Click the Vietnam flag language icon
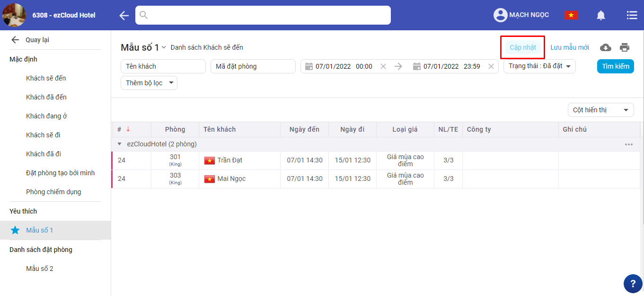 coord(571,15)
